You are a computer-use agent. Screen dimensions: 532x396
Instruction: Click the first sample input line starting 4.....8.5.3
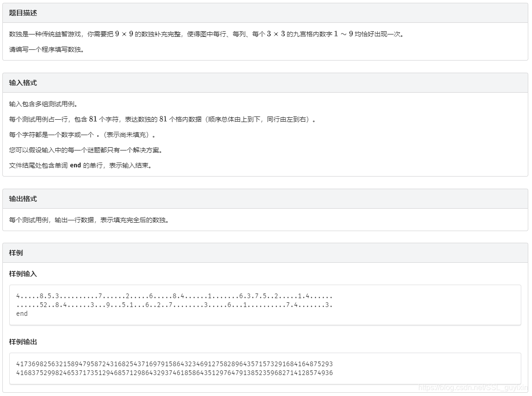click(174, 296)
